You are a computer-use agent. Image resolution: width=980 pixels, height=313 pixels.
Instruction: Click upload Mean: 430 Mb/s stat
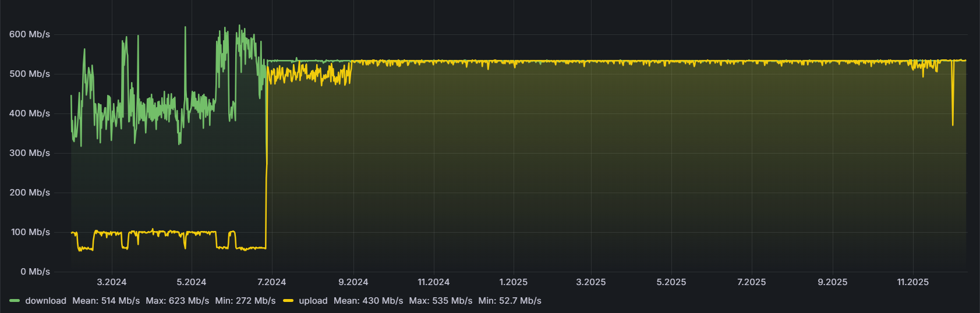click(368, 301)
